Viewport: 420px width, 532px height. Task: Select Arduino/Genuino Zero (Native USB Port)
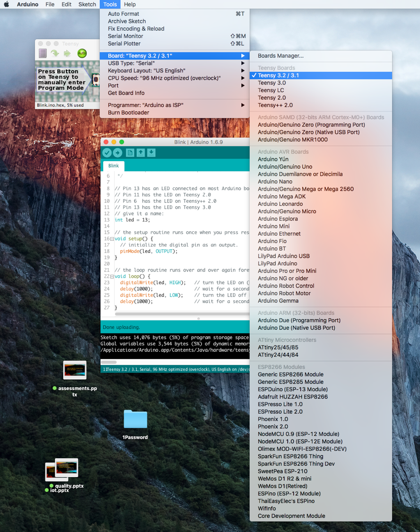321,132
